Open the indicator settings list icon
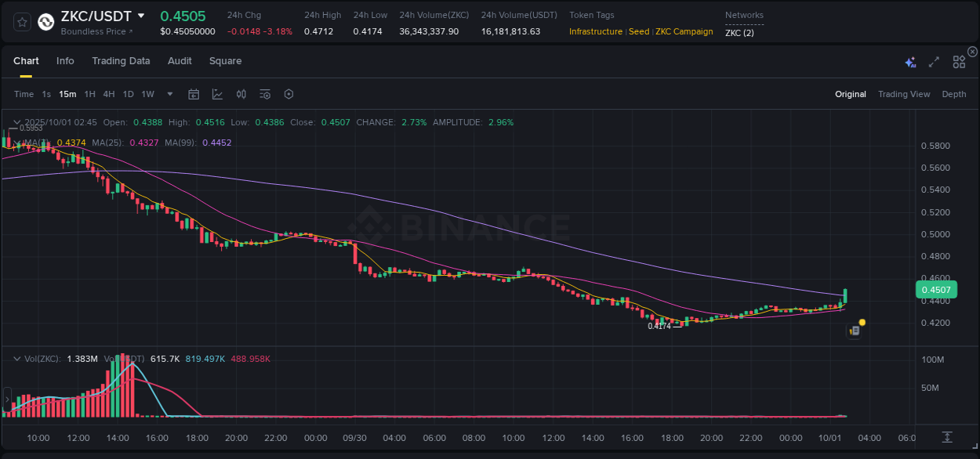Viewport: 980px width, 459px height. click(264, 94)
